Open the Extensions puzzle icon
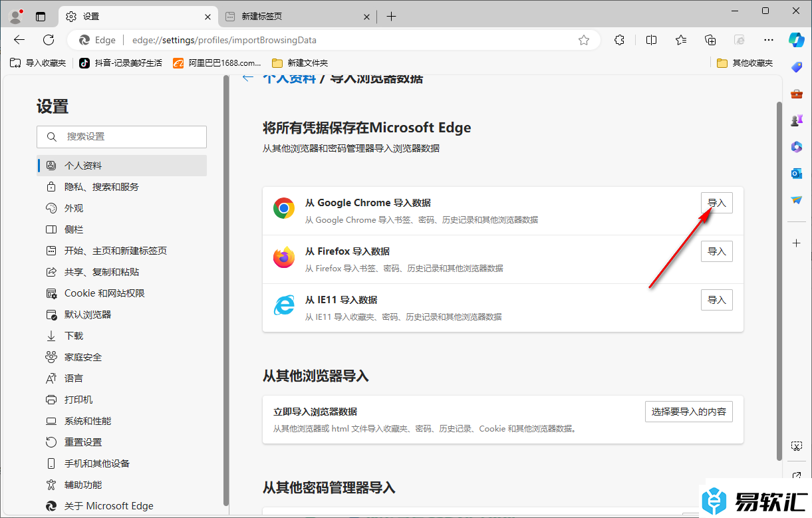Image resolution: width=812 pixels, height=518 pixels. (x=619, y=40)
